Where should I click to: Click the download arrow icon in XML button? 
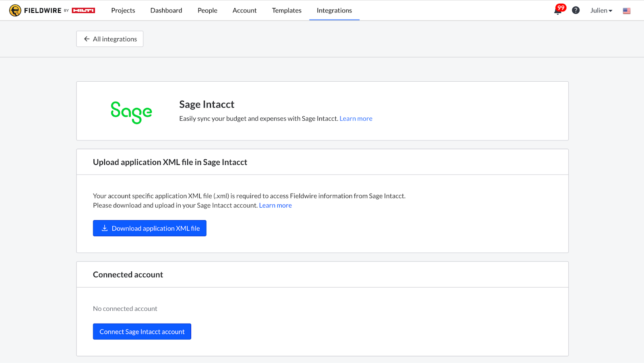coord(105,228)
